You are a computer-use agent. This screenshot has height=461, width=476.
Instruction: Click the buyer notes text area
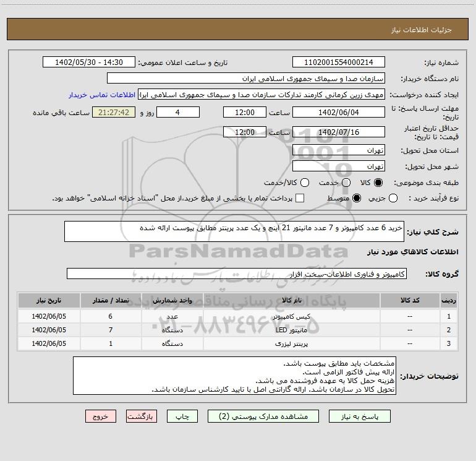234,376
